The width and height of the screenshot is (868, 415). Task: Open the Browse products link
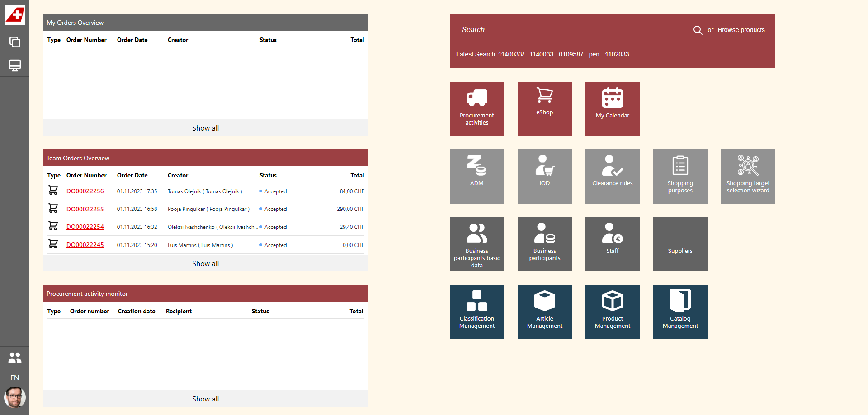(741, 30)
